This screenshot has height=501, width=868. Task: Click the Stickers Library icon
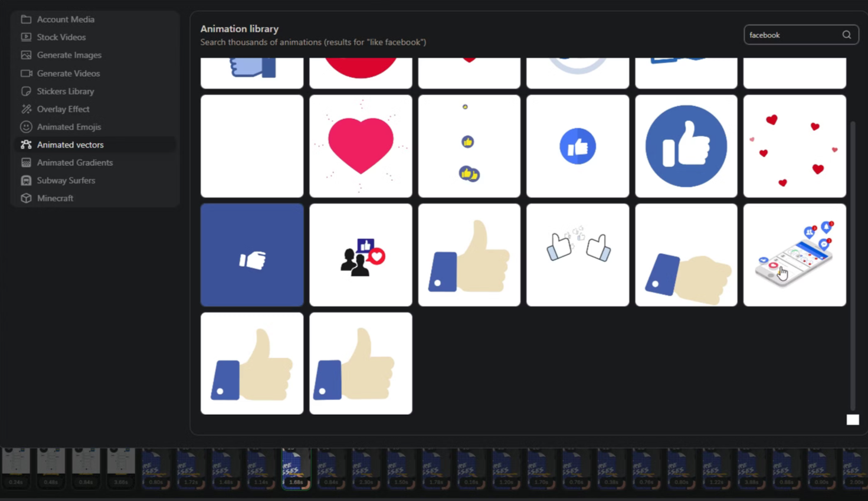(x=26, y=91)
